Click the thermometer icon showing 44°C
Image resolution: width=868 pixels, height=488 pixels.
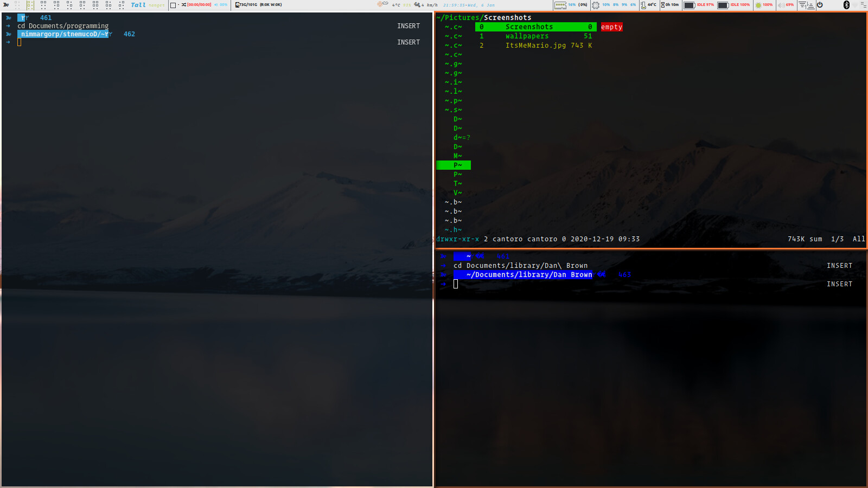point(643,5)
